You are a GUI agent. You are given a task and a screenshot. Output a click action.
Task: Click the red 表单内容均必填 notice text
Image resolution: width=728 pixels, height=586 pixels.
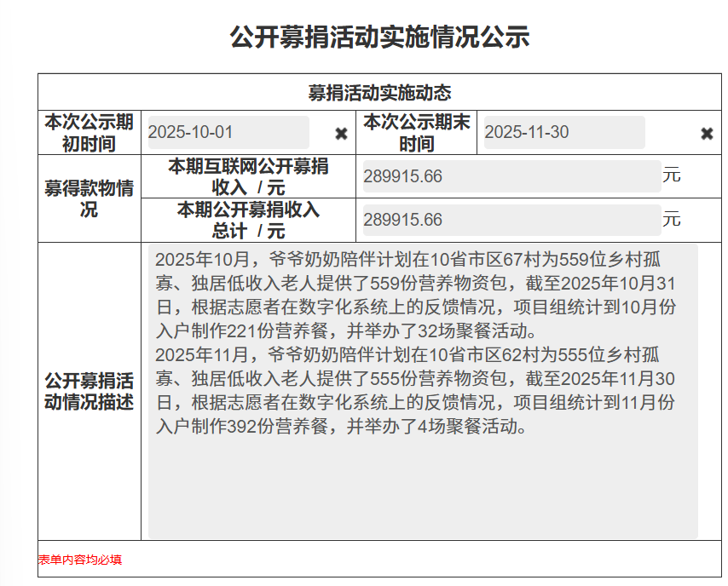click(x=79, y=560)
